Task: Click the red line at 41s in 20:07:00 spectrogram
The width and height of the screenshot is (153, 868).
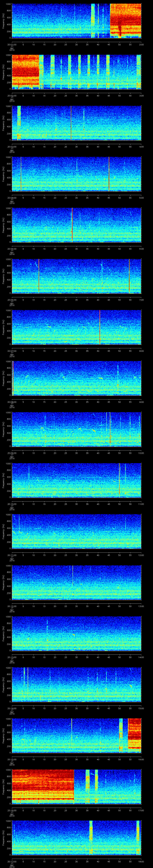Action: (x=100, y=327)
